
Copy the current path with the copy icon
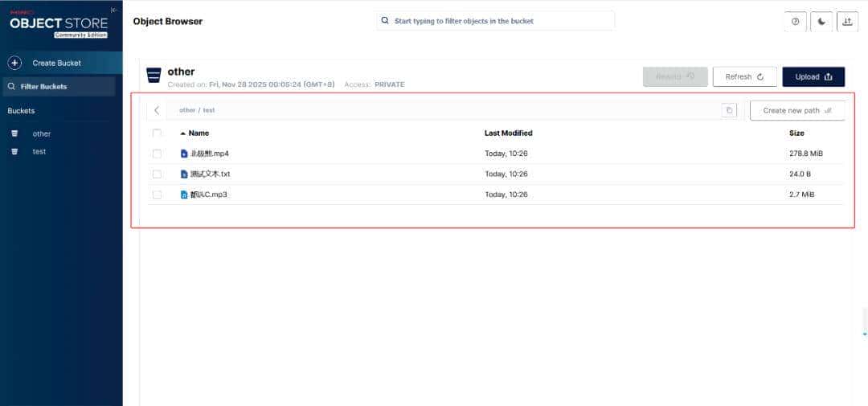point(729,110)
